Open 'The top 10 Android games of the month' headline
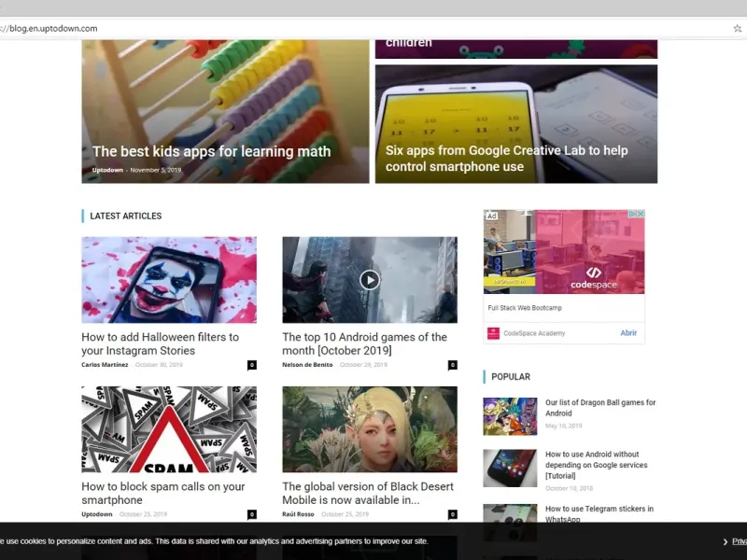Viewport: 747px width, 560px height. 364,343
